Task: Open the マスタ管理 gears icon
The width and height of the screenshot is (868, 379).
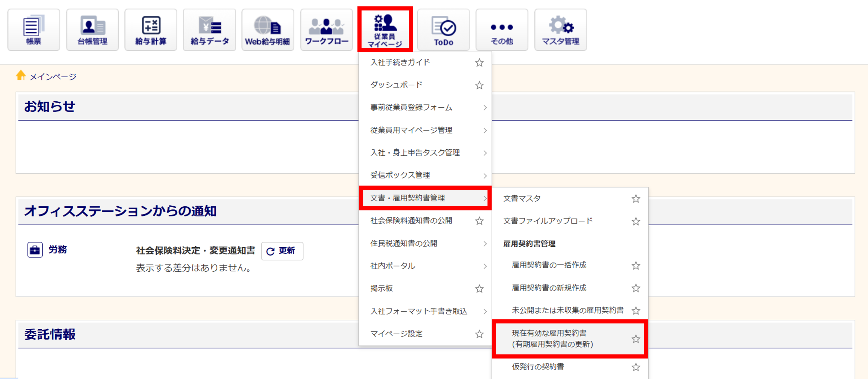Action: pos(561,30)
